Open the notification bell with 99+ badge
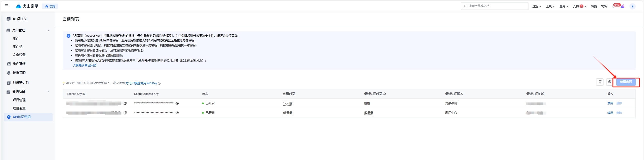Image resolution: width=644 pixels, height=160 pixels. (x=614, y=6)
